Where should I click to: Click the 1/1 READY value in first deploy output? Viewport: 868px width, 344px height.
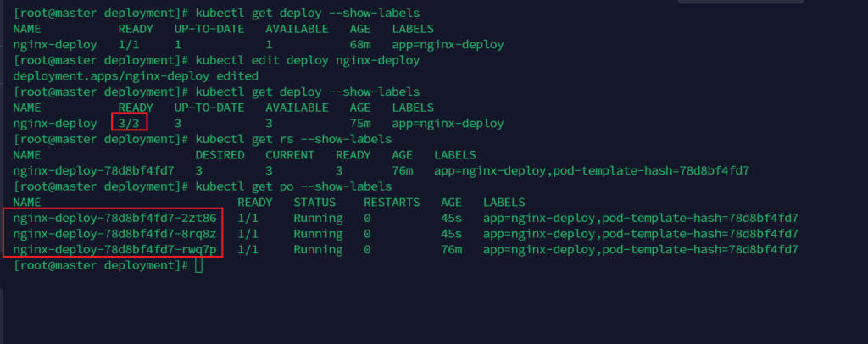129,45
